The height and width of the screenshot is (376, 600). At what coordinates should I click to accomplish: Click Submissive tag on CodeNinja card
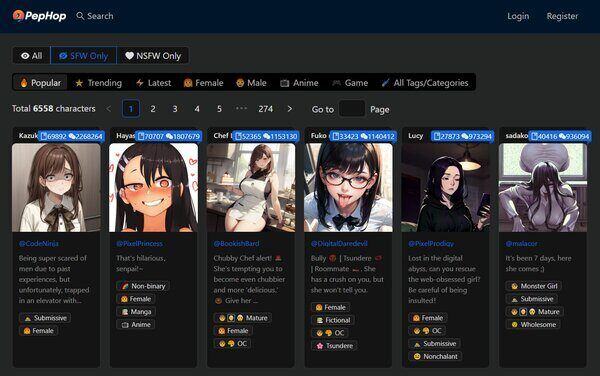[45, 318]
